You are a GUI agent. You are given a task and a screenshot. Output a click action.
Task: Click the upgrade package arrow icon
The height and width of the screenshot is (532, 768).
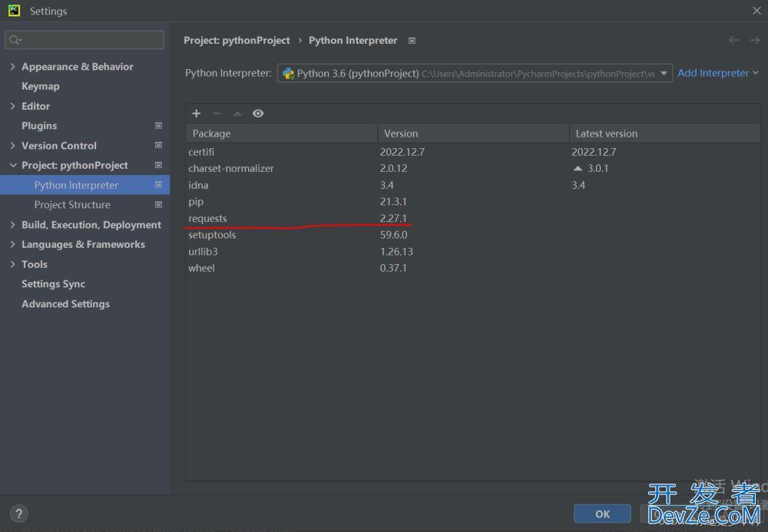pos(237,114)
